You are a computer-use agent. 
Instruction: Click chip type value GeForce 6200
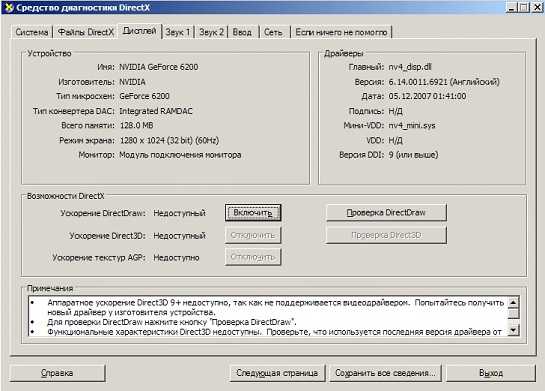pos(144,96)
